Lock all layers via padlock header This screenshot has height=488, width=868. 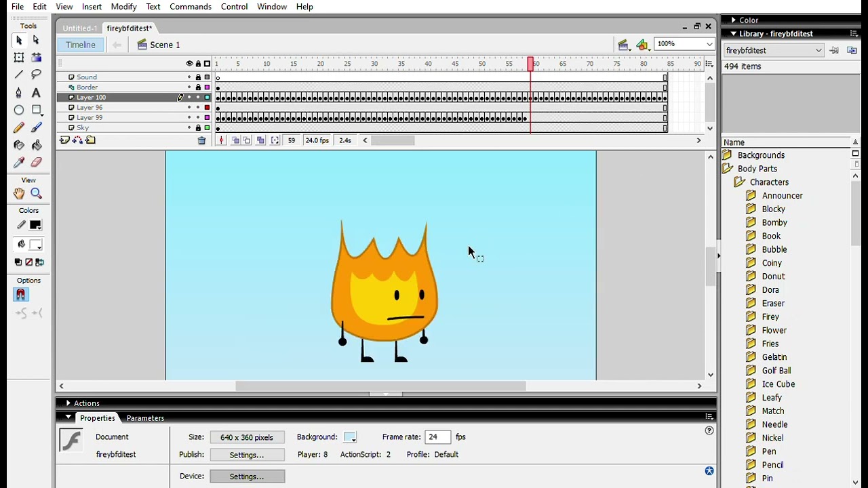click(198, 64)
